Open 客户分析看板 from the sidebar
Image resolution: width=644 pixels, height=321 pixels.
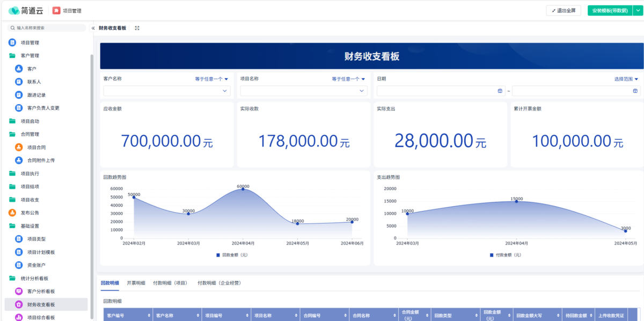coord(41,291)
